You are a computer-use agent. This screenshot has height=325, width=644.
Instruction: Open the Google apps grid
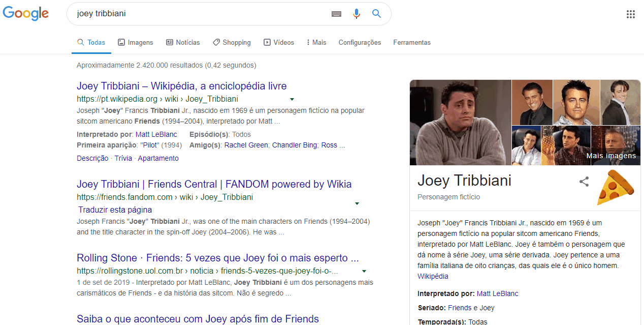click(631, 14)
